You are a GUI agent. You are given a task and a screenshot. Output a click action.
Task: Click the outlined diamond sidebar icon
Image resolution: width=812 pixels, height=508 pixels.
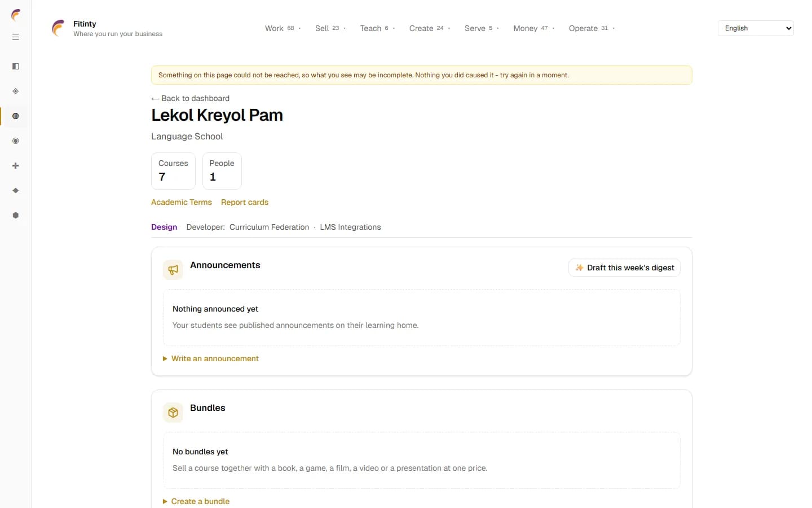pos(16,91)
